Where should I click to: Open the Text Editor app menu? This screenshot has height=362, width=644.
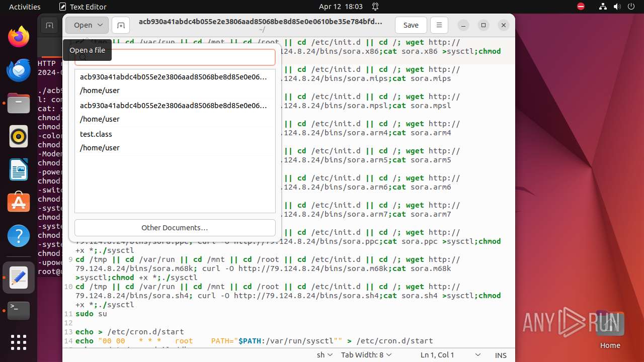[83, 7]
